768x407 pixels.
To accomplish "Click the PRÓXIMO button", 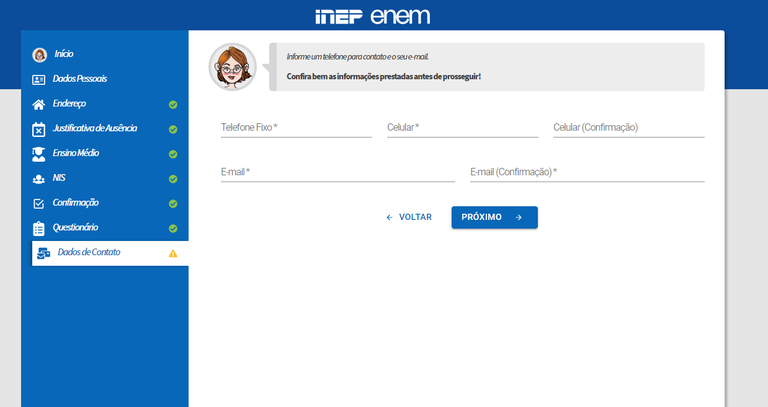I will pos(495,217).
